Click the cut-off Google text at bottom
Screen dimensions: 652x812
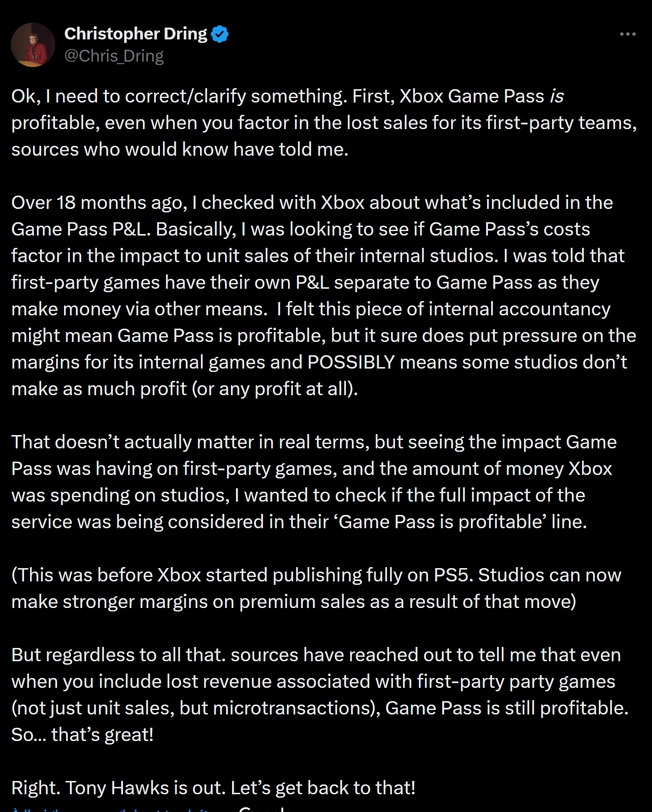point(261,809)
